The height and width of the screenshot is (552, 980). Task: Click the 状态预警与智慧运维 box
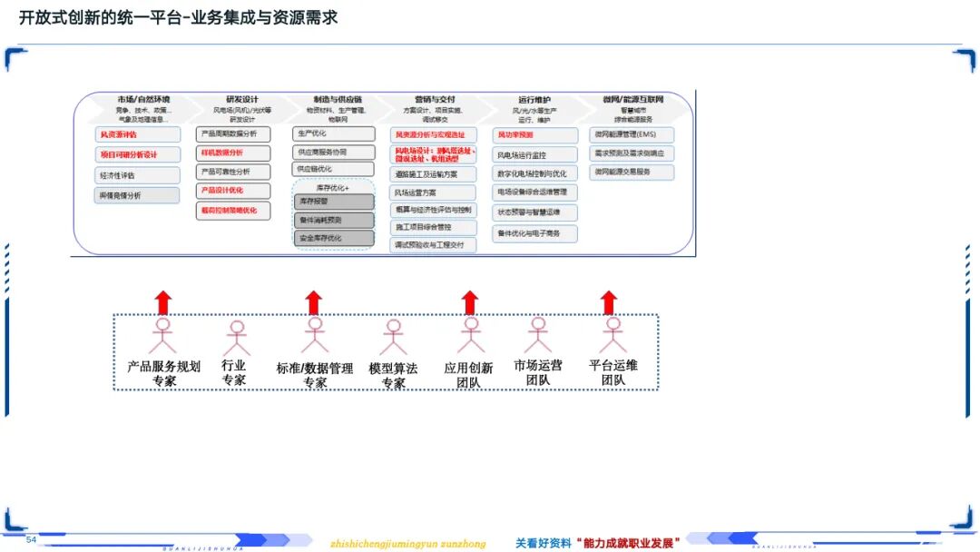[535, 212]
